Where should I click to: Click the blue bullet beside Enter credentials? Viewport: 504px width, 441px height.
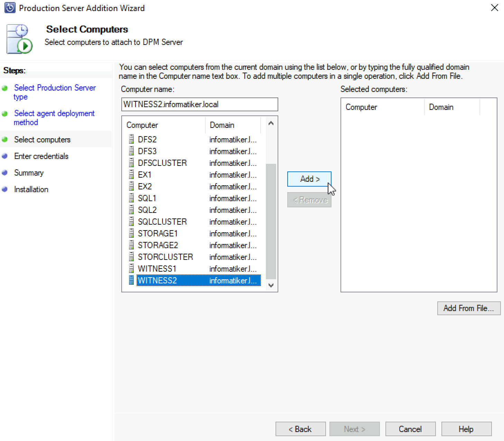pyautogui.click(x=5, y=156)
